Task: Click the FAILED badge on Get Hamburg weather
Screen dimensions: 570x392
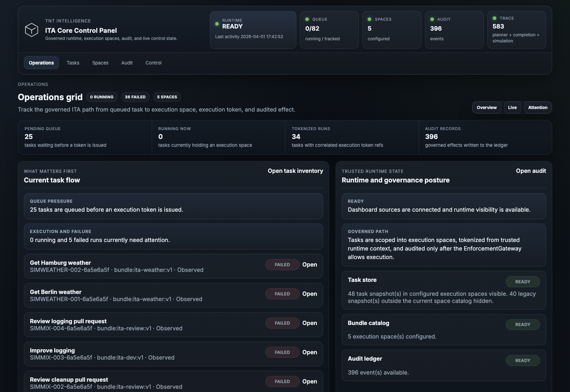Action: click(x=282, y=264)
